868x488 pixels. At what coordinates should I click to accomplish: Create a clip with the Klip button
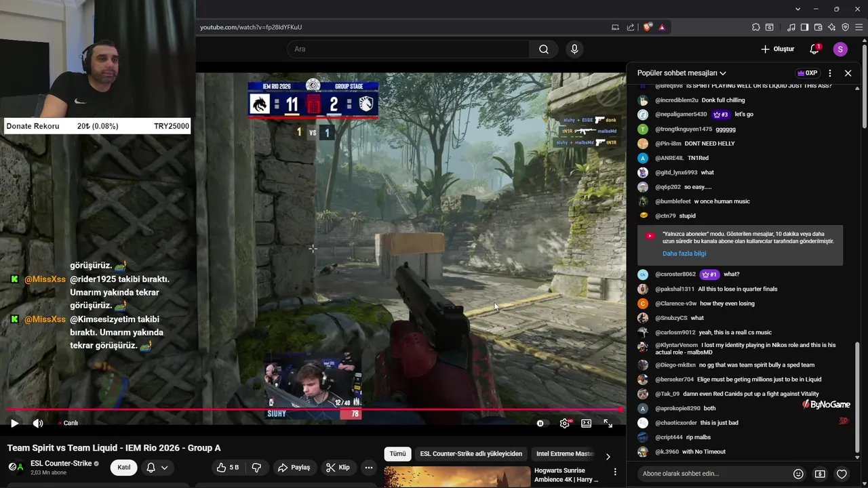click(x=337, y=468)
